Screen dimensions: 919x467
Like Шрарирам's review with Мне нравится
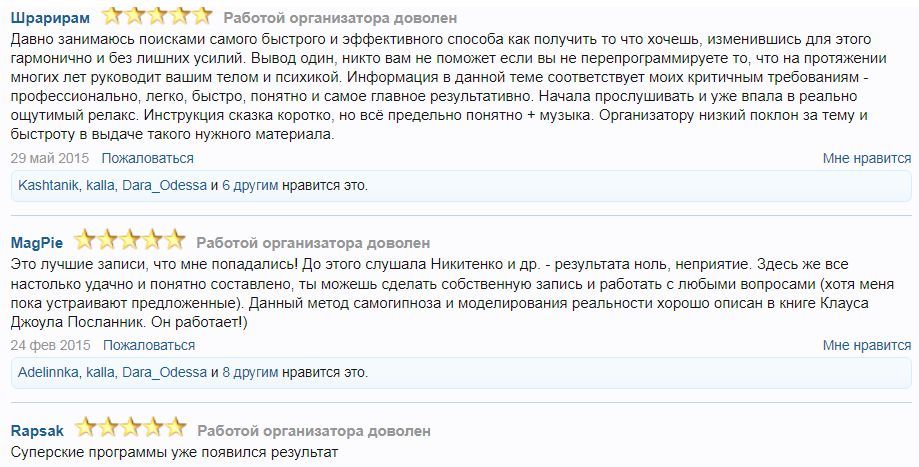coord(866,158)
